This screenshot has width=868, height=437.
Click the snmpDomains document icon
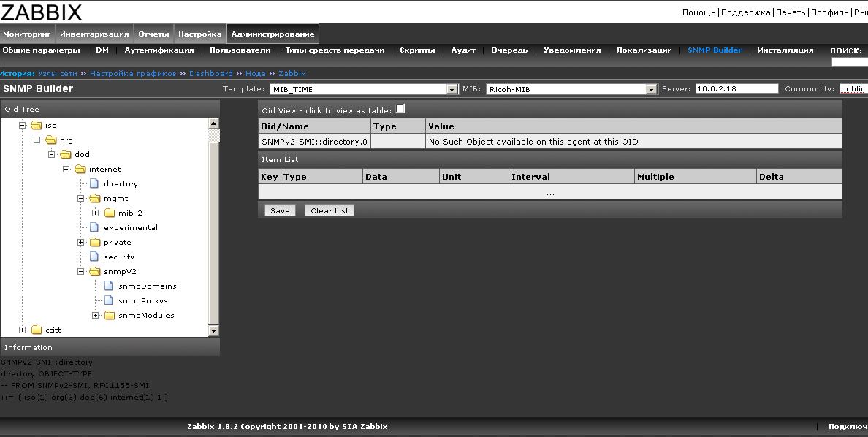[109, 286]
